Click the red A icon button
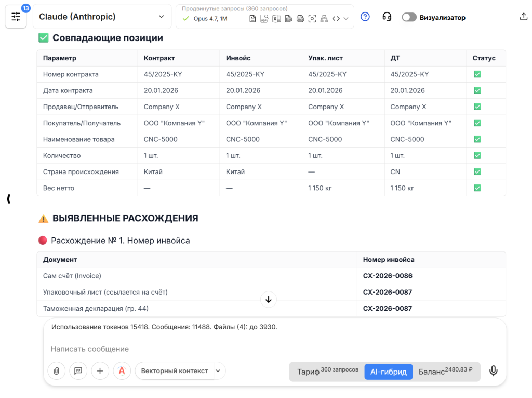Viewport: 532px width, 398px height. tap(122, 371)
